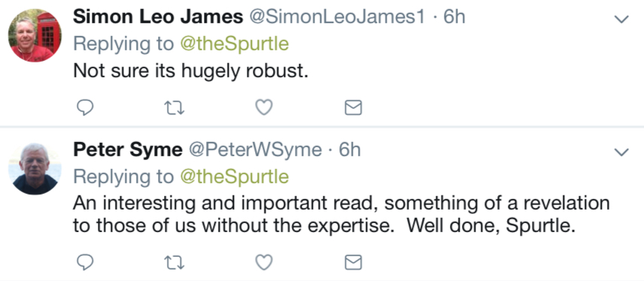Open @theSpurtle link in Peter's reply

[x=235, y=177]
